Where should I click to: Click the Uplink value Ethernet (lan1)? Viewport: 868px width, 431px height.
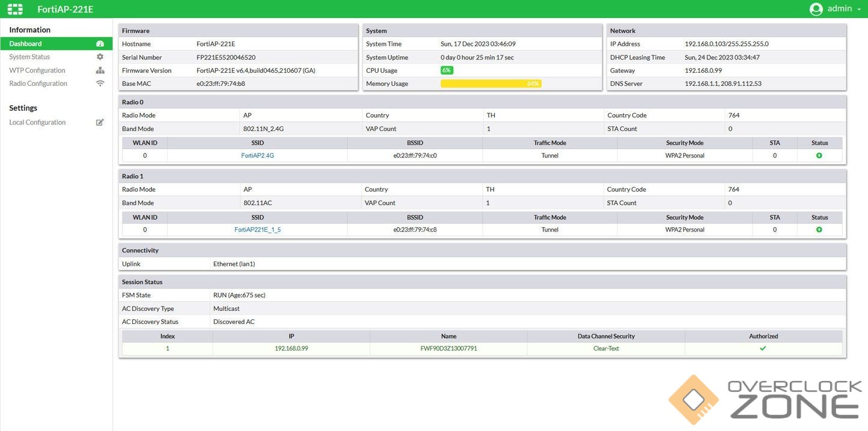coord(234,264)
